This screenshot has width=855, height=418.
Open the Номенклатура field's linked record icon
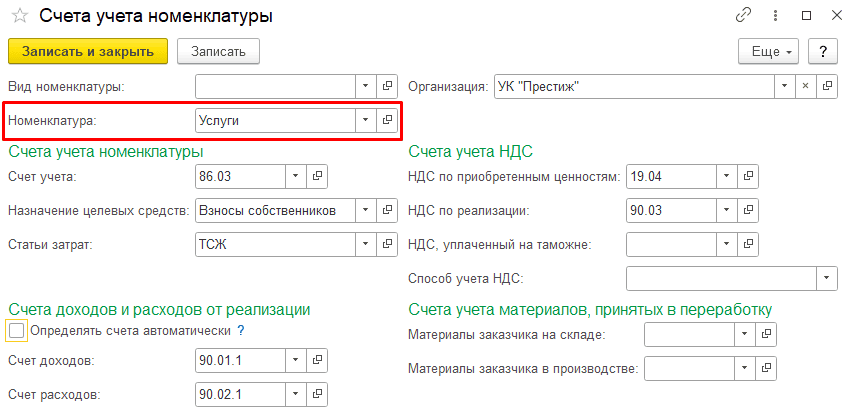pyautogui.click(x=387, y=120)
